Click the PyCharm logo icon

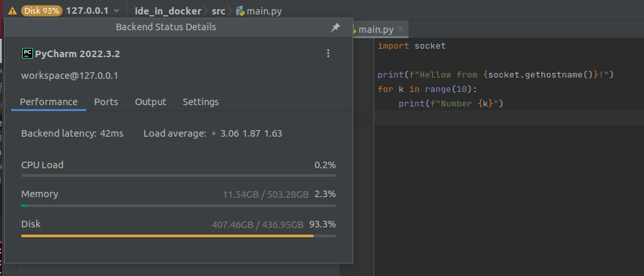coord(27,53)
